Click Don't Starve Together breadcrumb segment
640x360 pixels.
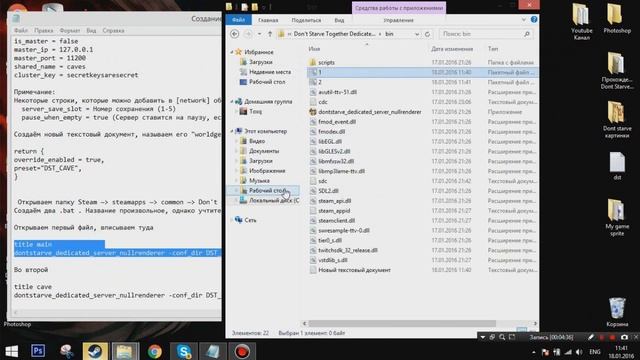tap(334, 34)
